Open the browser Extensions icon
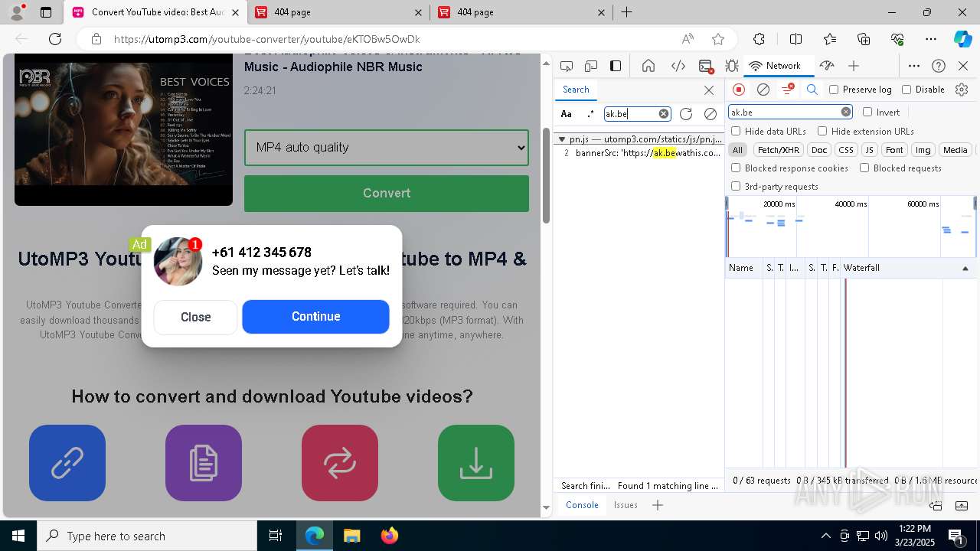The width and height of the screenshot is (980, 551). 759,39
